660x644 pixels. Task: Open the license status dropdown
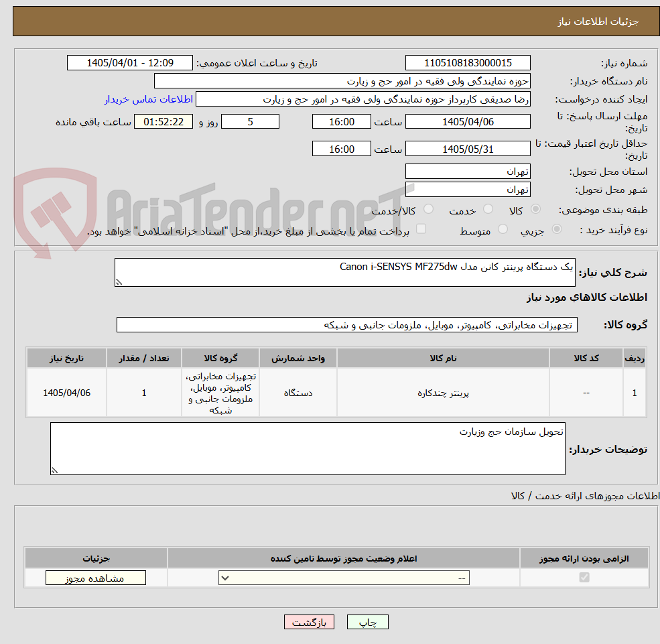tap(344, 578)
